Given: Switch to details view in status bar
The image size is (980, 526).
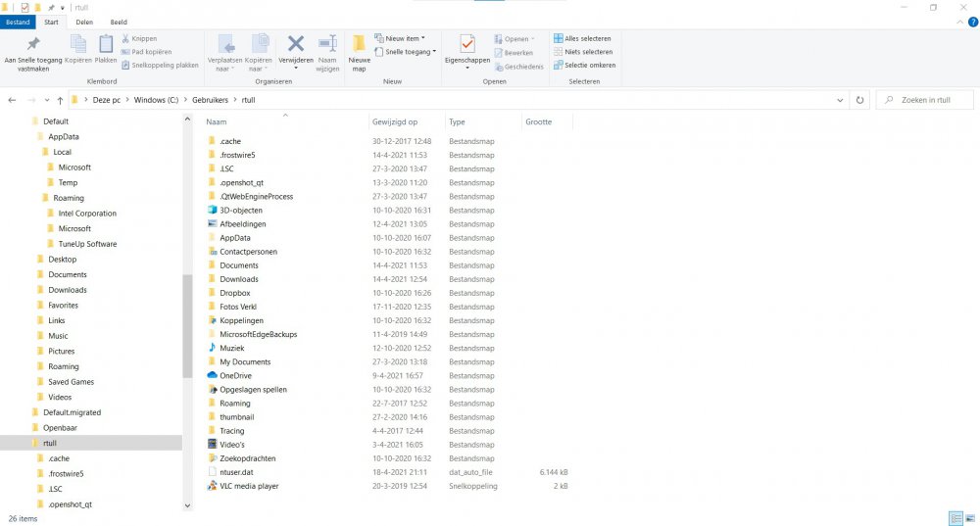Looking at the screenshot, I should click(955, 518).
